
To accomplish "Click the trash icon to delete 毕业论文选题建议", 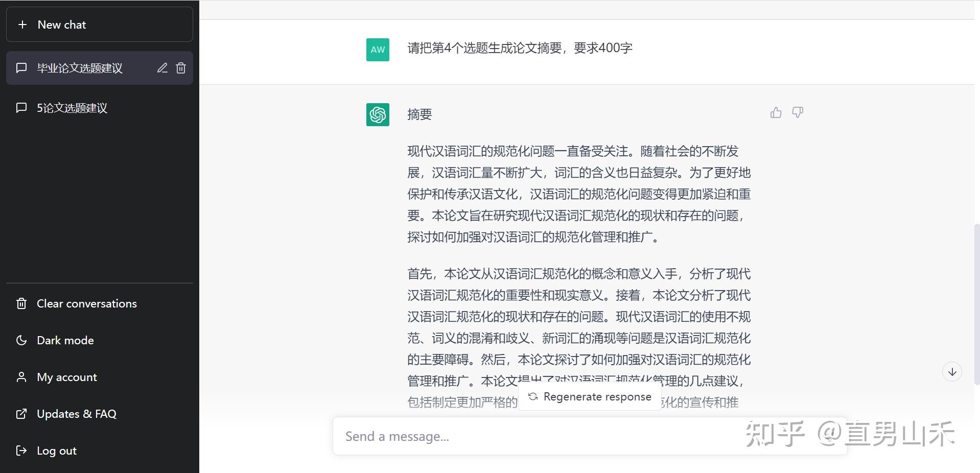I will click(181, 68).
